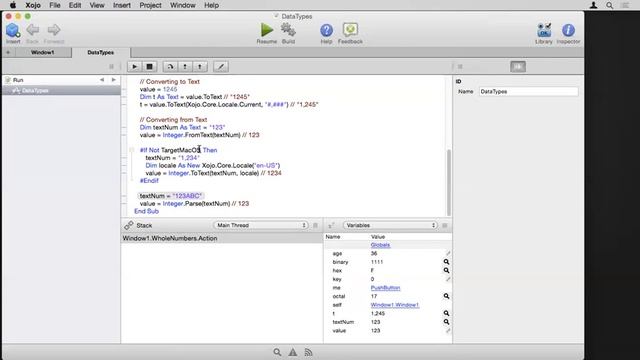This screenshot has width=640, height=360.
Task: Open Help via the question mark icon
Action: pyautogui.click(x=326, y=30)
